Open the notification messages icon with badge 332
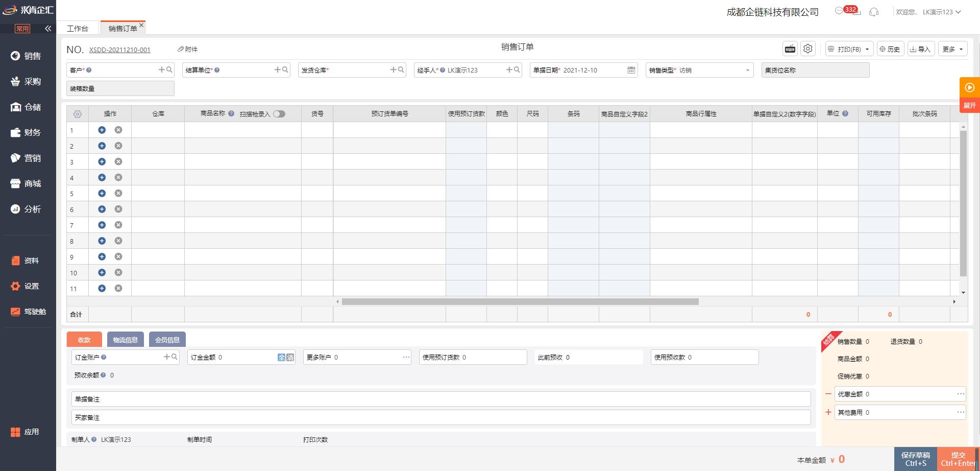 click(840, 11)
